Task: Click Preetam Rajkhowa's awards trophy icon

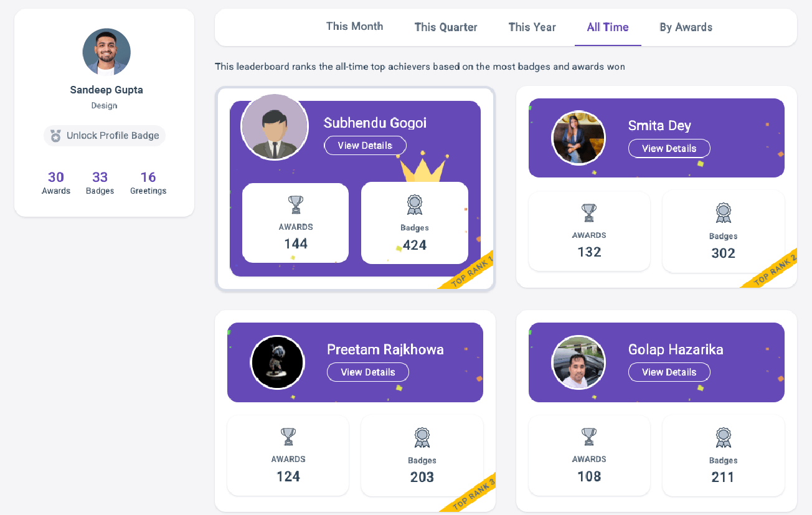Action: (288, 437)
